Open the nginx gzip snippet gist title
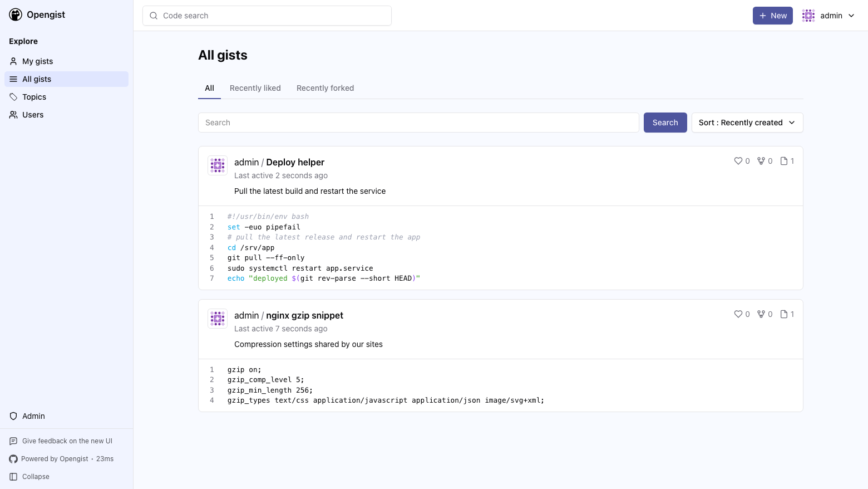Screen dimensions: 868x489 coord(304,315)
